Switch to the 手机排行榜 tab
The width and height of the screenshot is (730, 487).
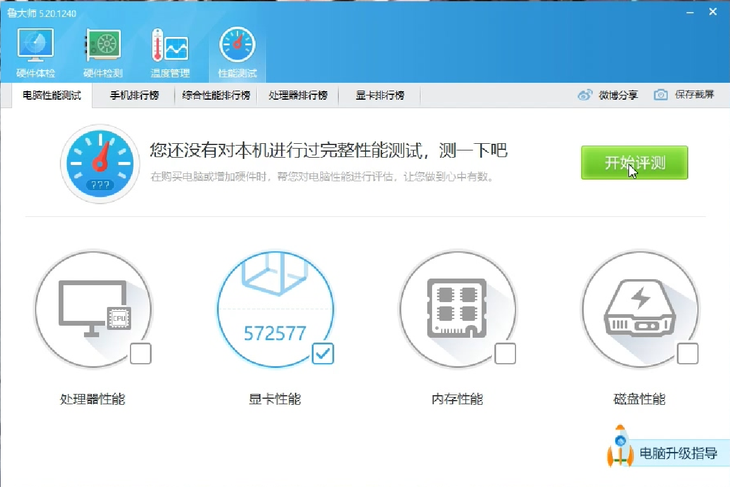click(x=134, y=96)
